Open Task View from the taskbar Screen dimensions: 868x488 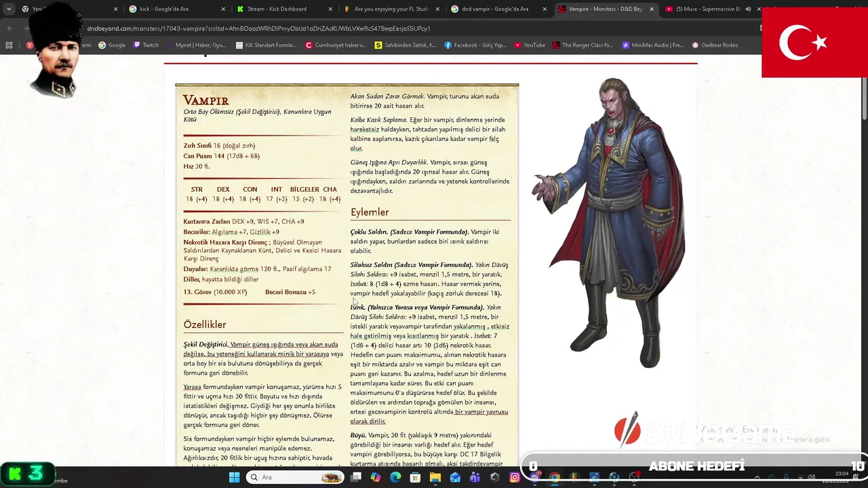point(356,477)
